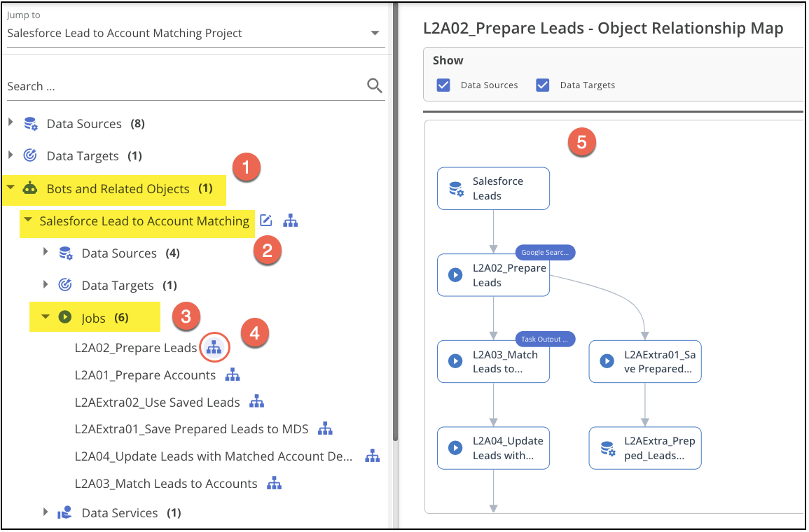The image size is (809, 532).
Task: Click the search magnifier icon
Action: point(375,85)
